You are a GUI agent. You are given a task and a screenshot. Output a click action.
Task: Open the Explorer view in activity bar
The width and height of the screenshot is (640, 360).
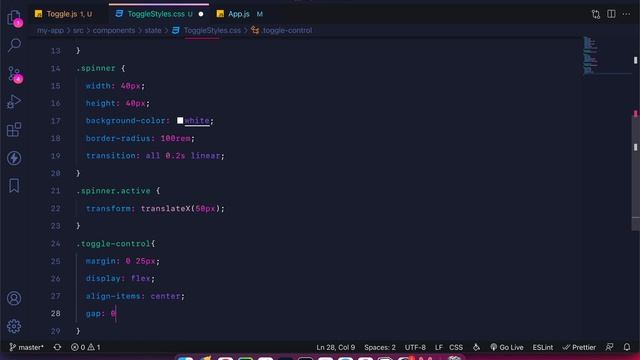click(14, 18)
